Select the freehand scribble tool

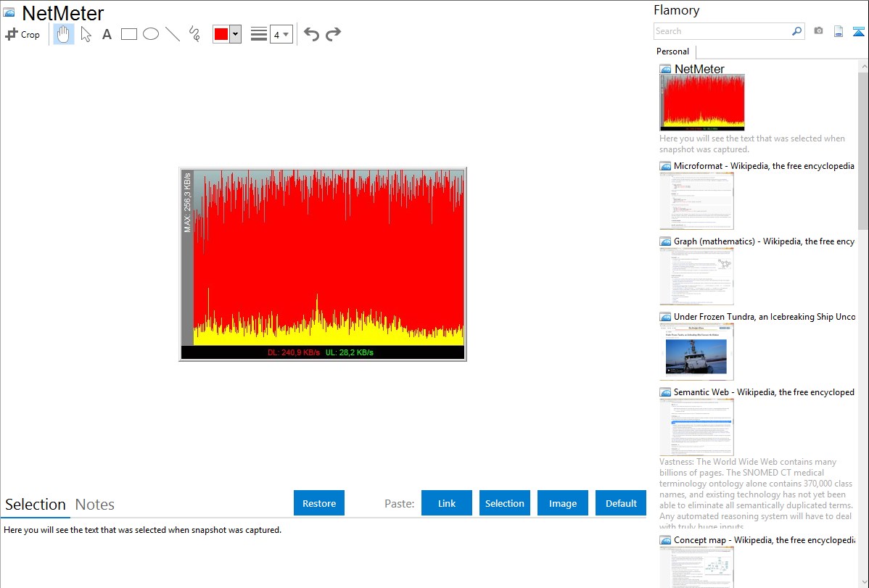[x=194, y=34]
